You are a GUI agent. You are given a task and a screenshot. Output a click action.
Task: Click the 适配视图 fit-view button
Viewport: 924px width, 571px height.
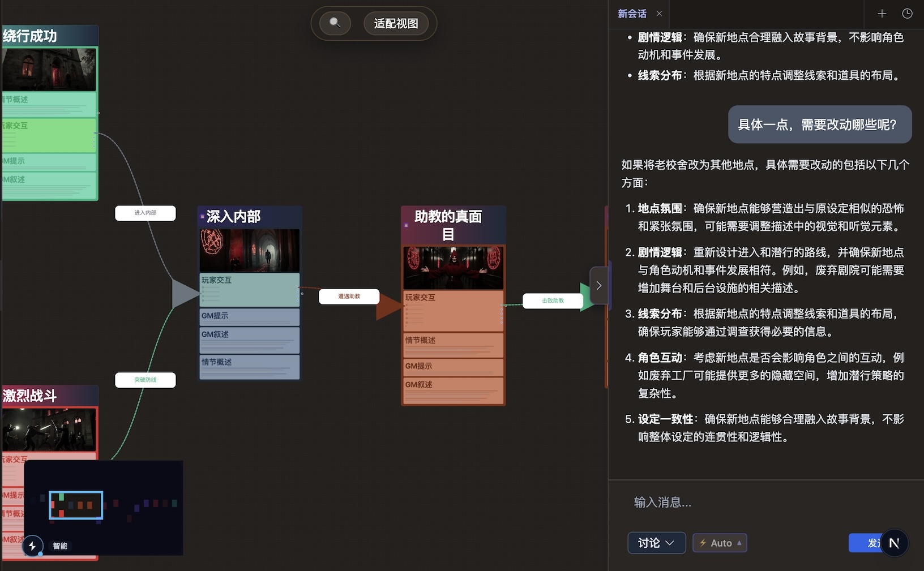397,23
